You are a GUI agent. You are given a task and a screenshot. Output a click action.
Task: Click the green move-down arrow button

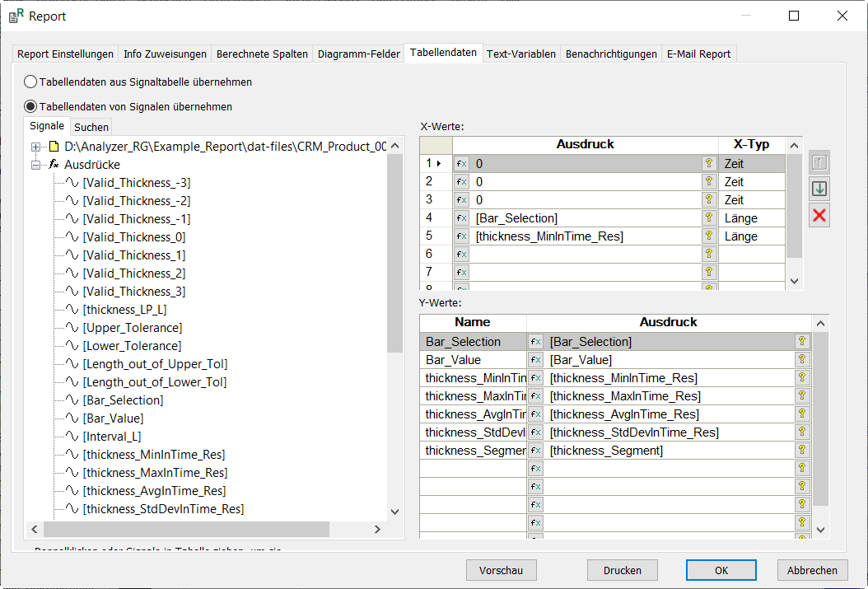pos(819,189)
